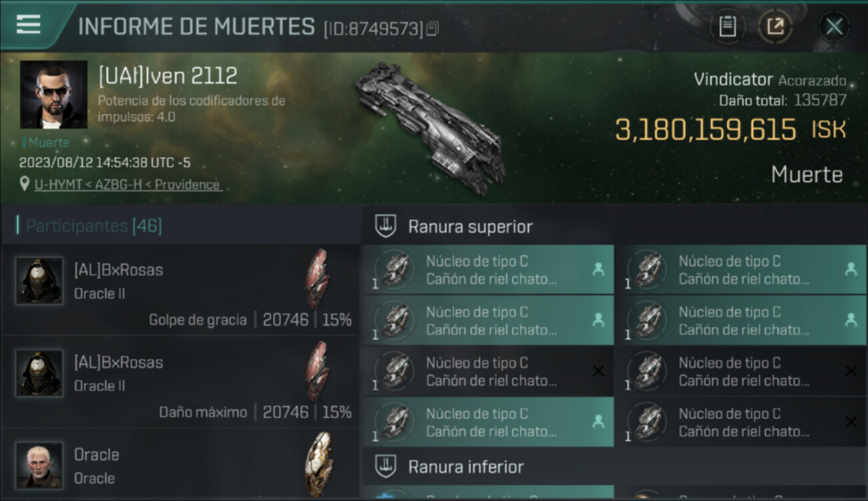The height and width of the screenshot is (501, 868).
Task: Click the Vindicator ship name label
Action: click(x=733, y=80)
